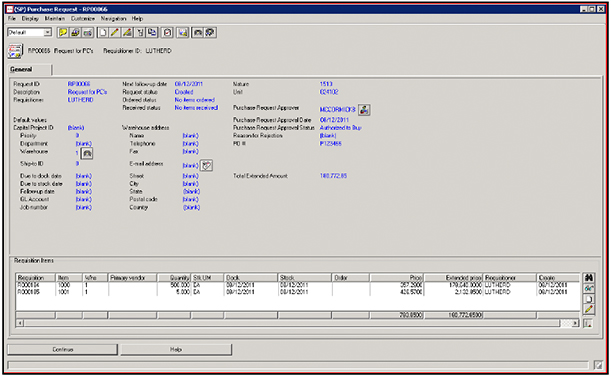This screenshot has height=377, width=611.
Task: Click the lookup icon next to Warehouse
Action: coord(87,153)
